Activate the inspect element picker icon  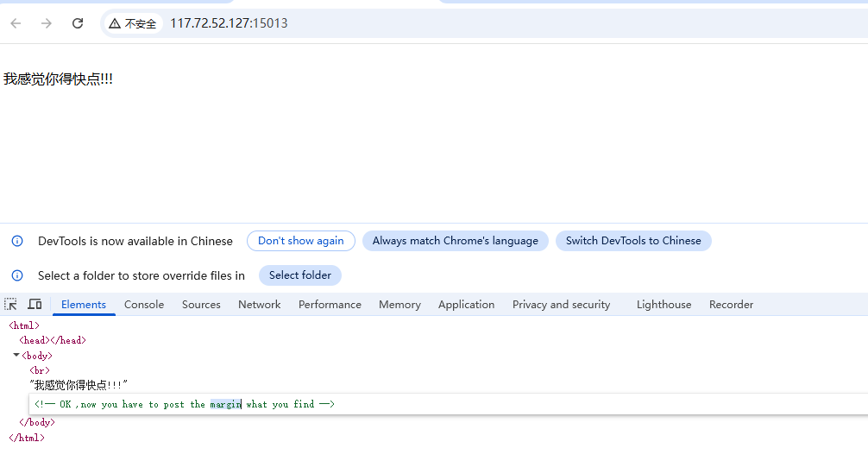tap(10, 304)
